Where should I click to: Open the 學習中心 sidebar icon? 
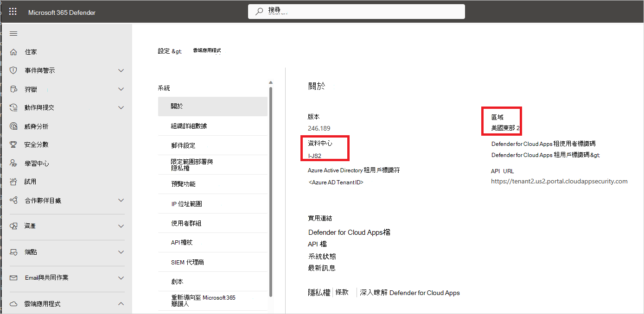[x=13, y=163]
